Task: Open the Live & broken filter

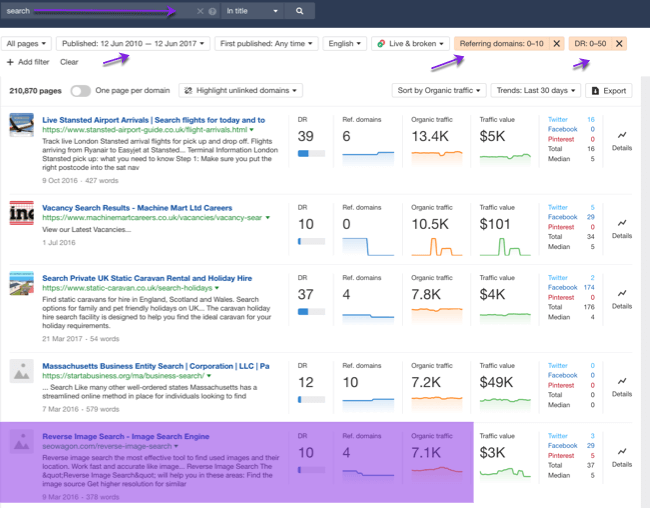Action: coord(409,44)
